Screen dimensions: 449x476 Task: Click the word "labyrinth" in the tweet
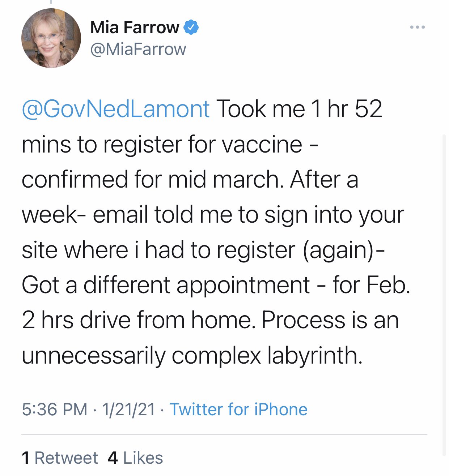pyautogui.click(x=314, y=355)
